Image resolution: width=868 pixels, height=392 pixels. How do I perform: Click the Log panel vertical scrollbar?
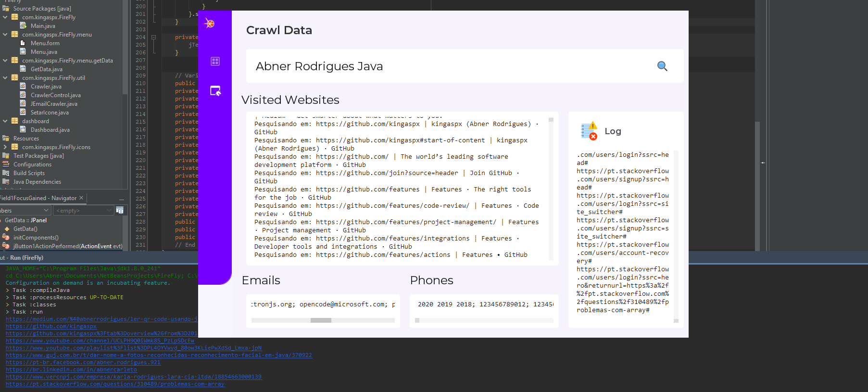[x=676, y=236]
